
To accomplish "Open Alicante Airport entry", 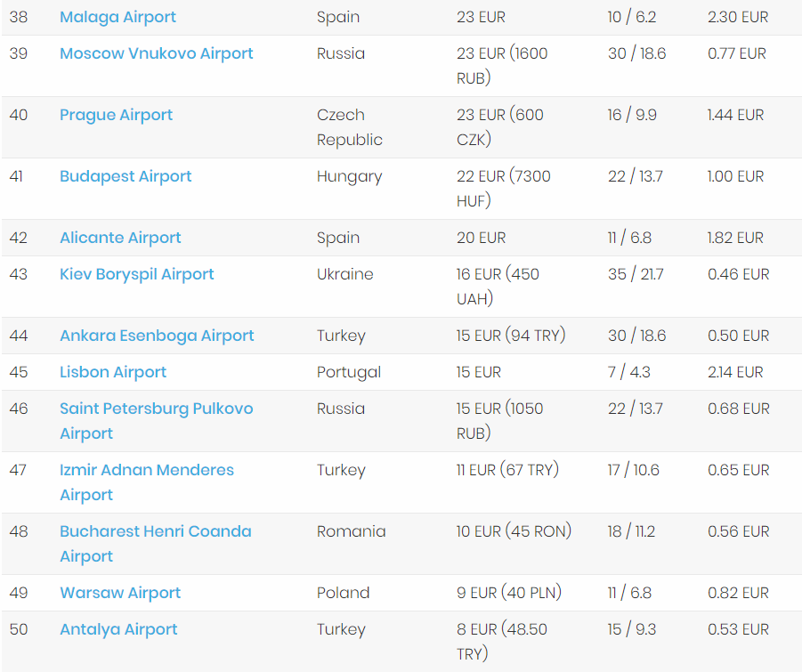I will (120, 238).
